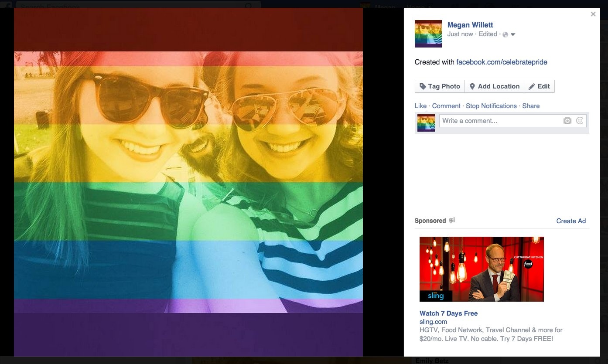Click the small avatar beside comment box
Screen dimensions: 608x364
point(426,123)
